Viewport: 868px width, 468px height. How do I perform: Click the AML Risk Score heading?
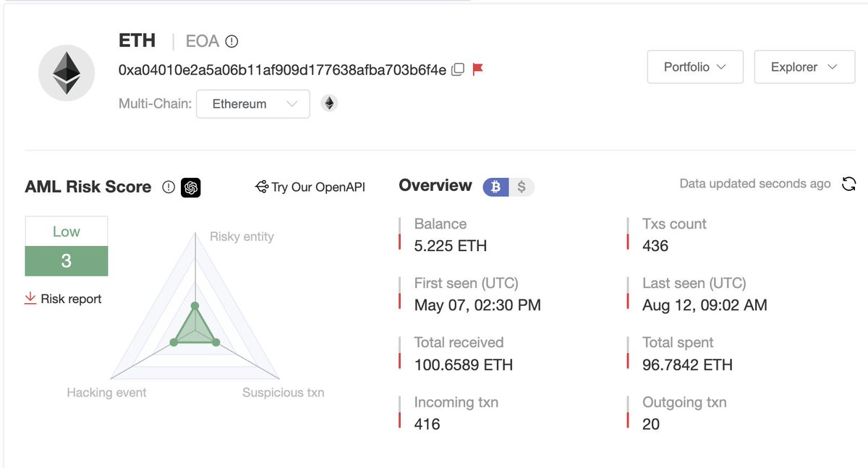point(88,187)
